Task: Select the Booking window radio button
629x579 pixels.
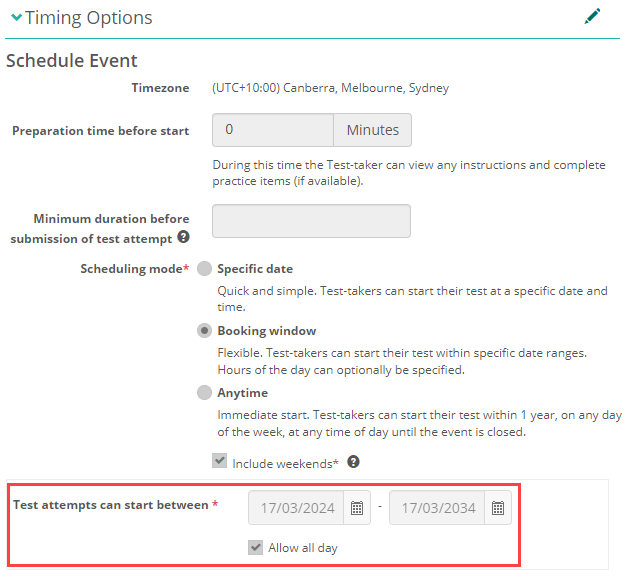Action: 205,331
